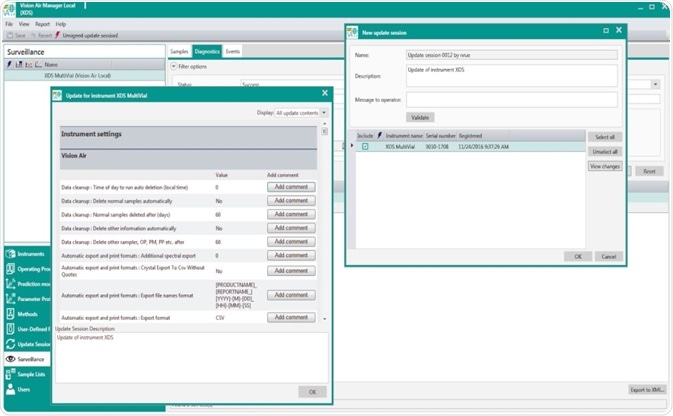Click the New update session dialog logo icon

[x=352, y=32]
